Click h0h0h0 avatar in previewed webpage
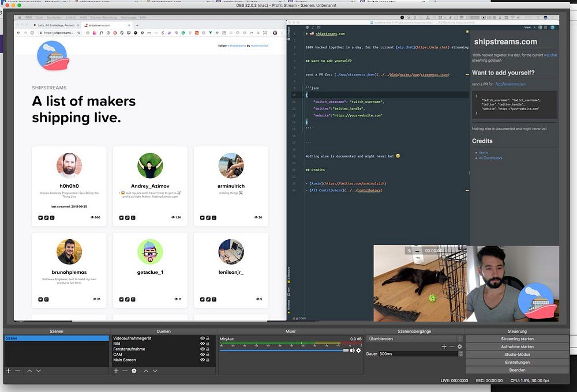Screen dimensions: 577x392 point(69,166)
